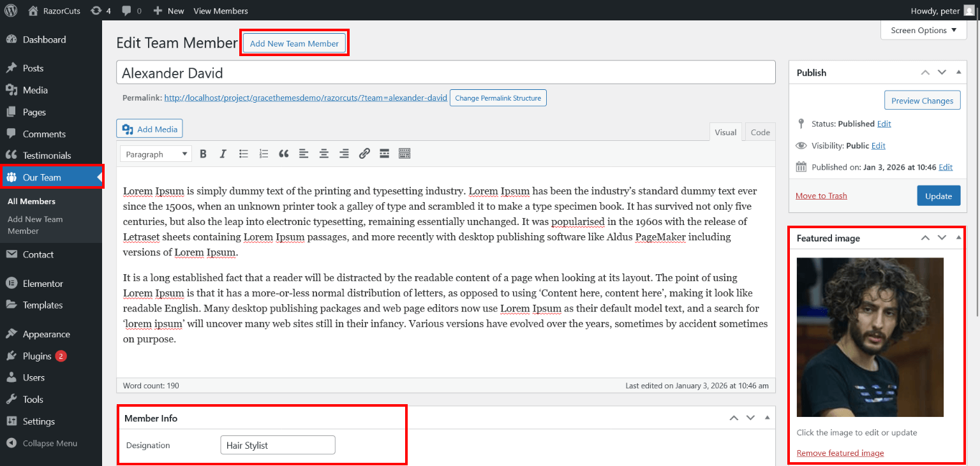Click the Add Media button
The image size is (980, 466).
149,129
